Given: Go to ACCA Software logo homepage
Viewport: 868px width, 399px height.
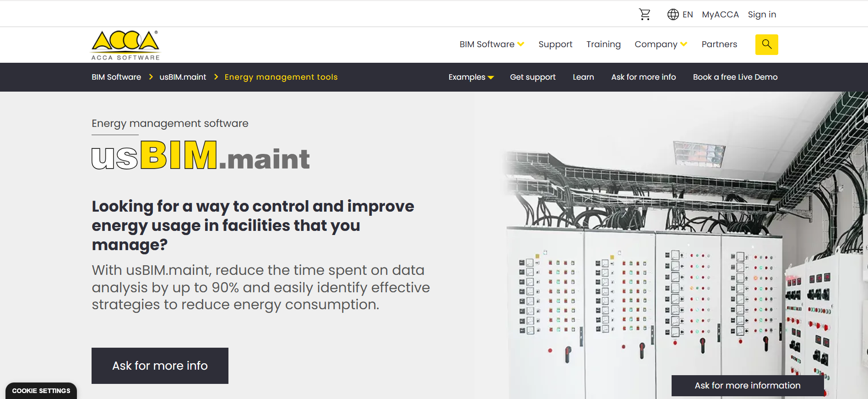Looking at the screenshot, I should coord(125,45).
